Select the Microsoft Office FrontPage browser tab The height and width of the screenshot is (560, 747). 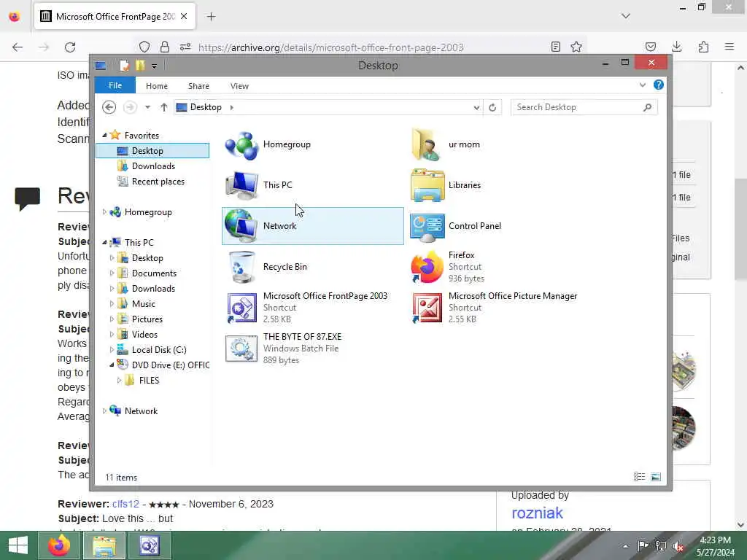pos(115,17)
